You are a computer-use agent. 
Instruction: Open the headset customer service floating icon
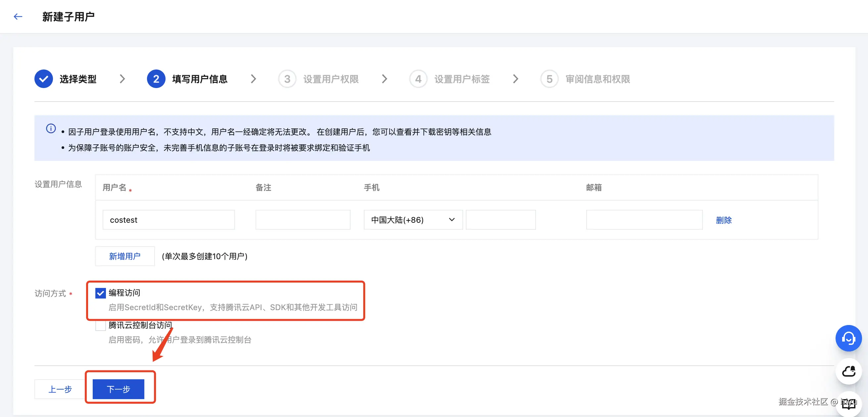(848, 338)
